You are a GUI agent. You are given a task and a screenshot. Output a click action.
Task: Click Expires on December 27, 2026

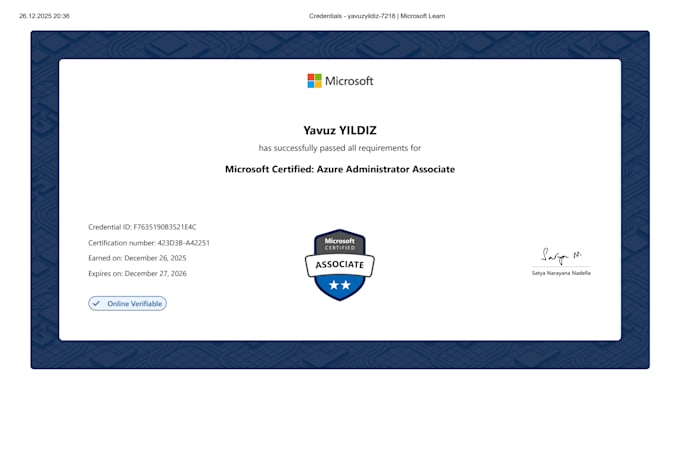pos(137,273)
